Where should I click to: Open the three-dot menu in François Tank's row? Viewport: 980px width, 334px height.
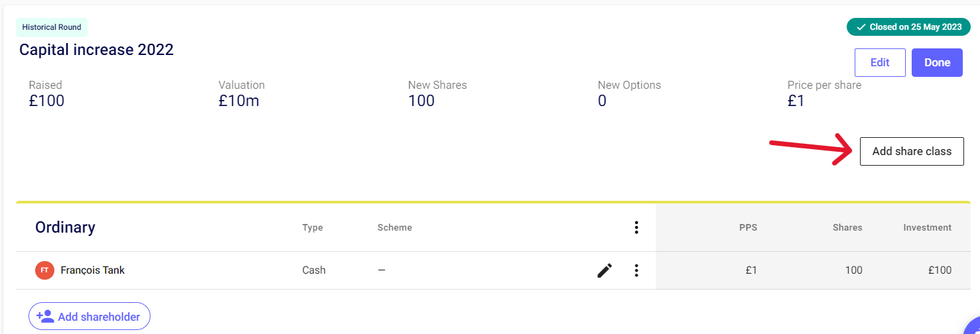tap(637, 270)
